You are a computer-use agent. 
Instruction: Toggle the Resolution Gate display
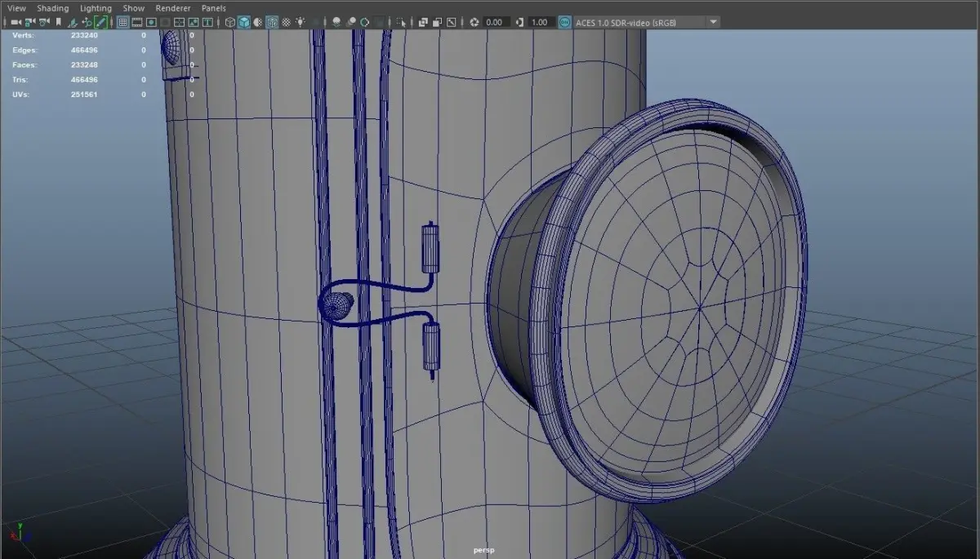(152, 22)
